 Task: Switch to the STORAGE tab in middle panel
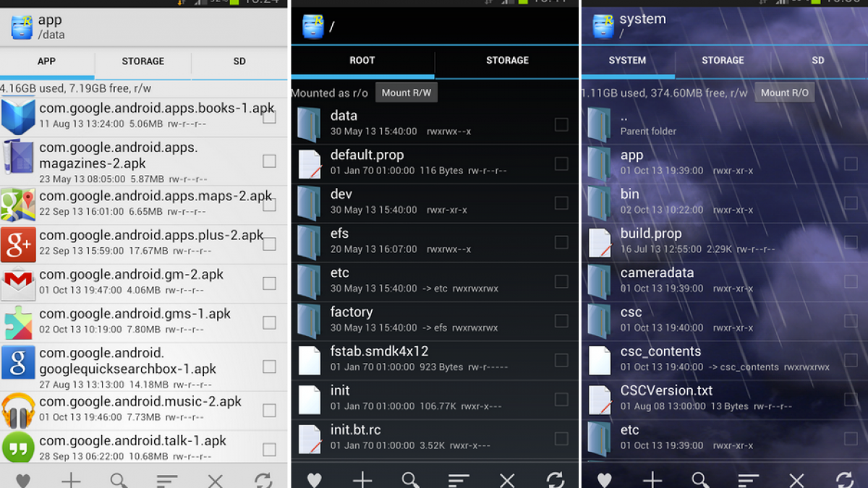point(507,61)
